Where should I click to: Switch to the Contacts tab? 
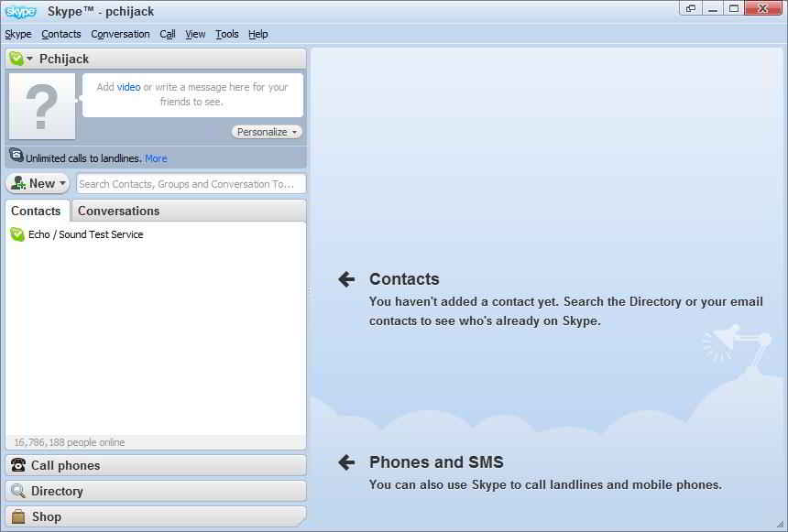tap(36, 211)
